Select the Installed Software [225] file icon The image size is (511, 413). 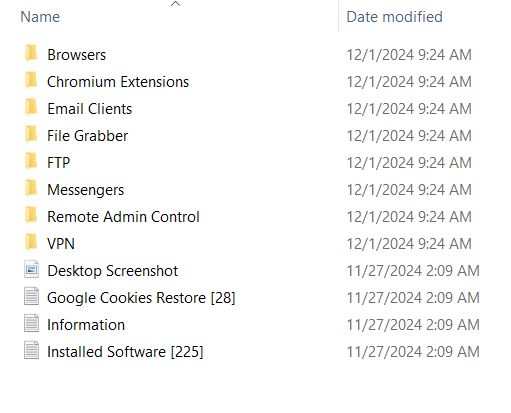click(x=31, y=350)
